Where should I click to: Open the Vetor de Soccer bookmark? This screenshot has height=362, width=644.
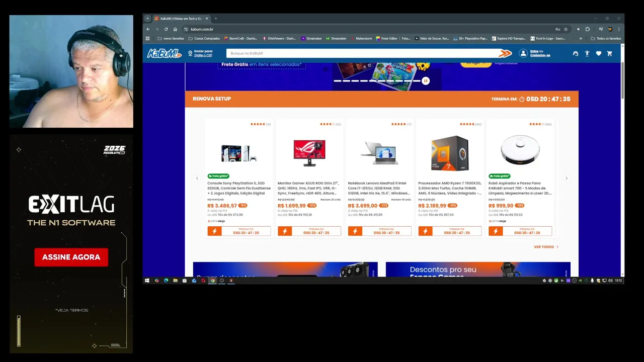(x=432, y=38)
